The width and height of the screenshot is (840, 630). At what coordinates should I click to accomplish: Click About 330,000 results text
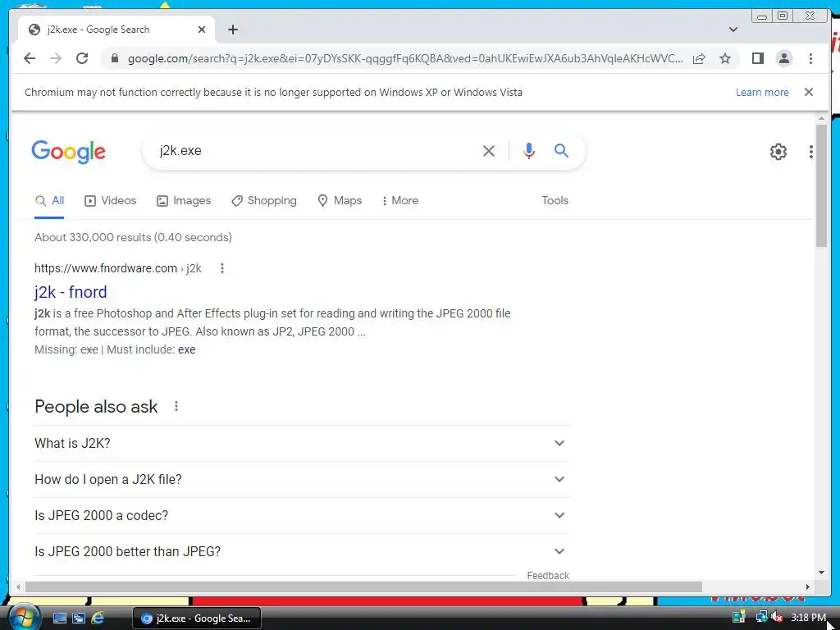tap(133, 237)
